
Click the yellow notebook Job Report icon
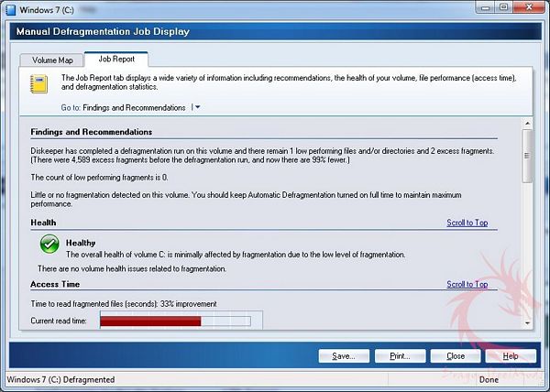pos(38,83)
